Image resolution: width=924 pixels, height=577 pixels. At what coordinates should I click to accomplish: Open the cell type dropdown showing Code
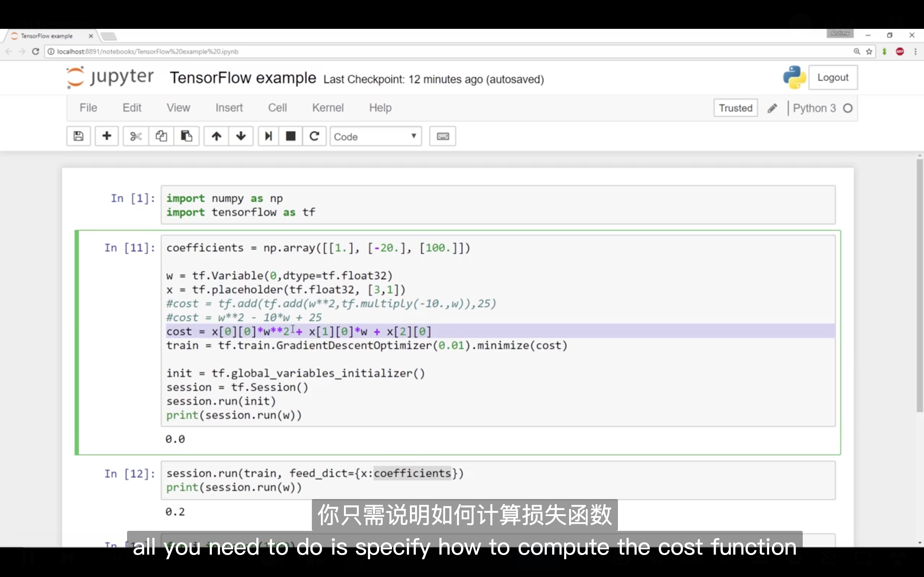[x=376, y=136]
